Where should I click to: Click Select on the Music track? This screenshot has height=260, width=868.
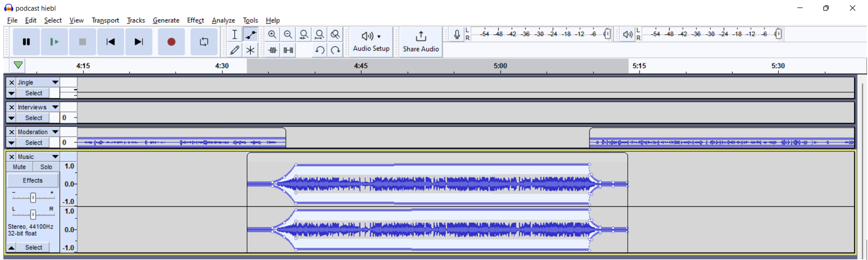click(x=34, y=248)
